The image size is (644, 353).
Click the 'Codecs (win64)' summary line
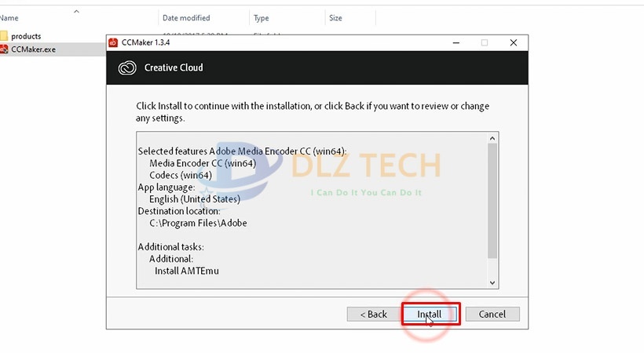(181, 175)
